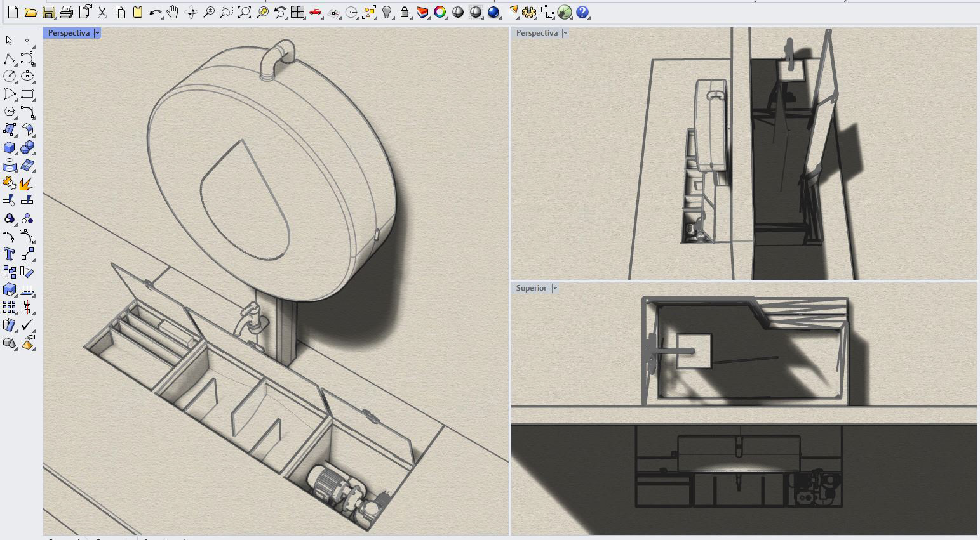980x540 pixels.
Task: Open the dimension tools icon
Action: [547, 12]
